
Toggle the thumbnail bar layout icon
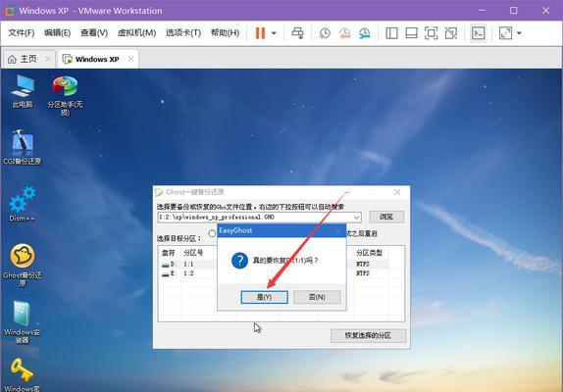(x=411, y=33)
